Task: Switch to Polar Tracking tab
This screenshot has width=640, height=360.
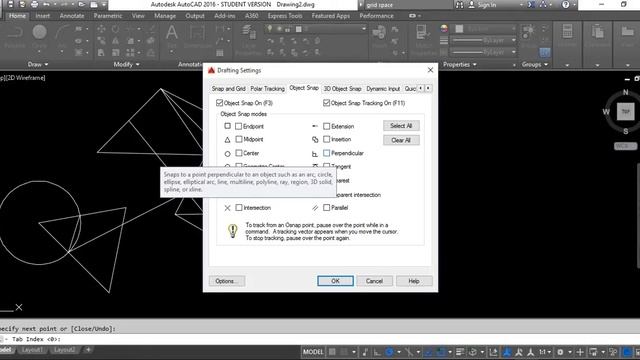Action: [267, 89]
